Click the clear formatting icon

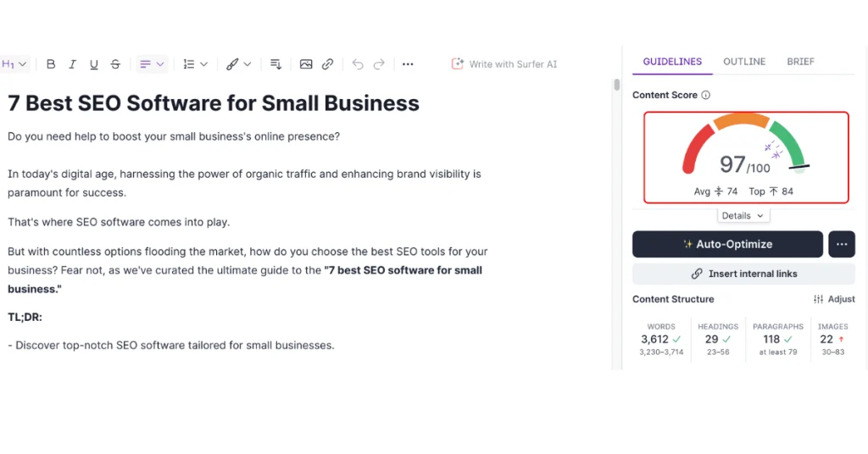coord(275,64)
